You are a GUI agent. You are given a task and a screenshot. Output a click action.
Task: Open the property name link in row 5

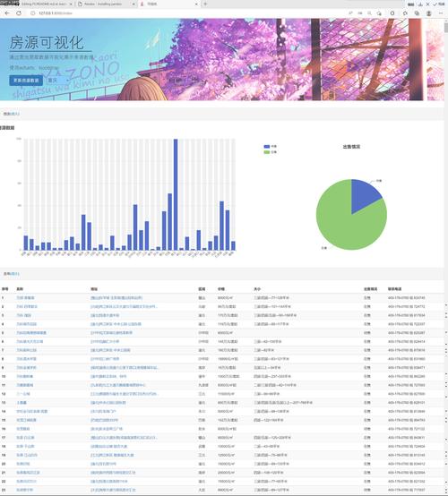coord(31,333)
